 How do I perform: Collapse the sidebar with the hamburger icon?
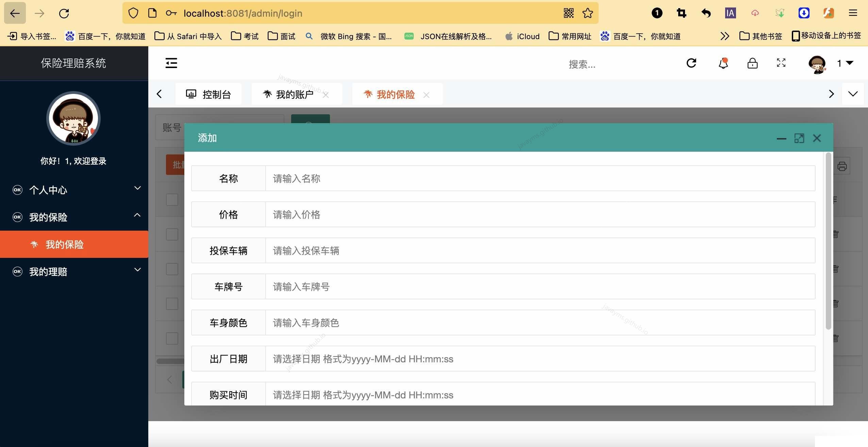(171, 63)
